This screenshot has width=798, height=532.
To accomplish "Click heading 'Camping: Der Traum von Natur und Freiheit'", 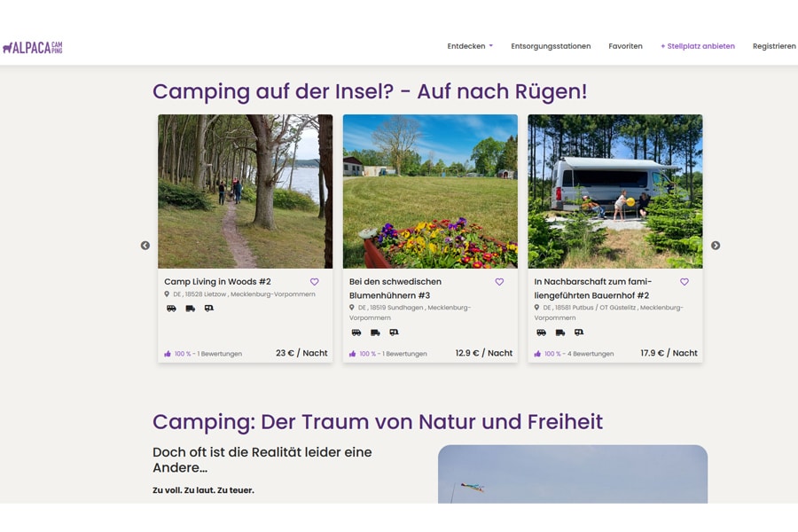I will 378,422.
